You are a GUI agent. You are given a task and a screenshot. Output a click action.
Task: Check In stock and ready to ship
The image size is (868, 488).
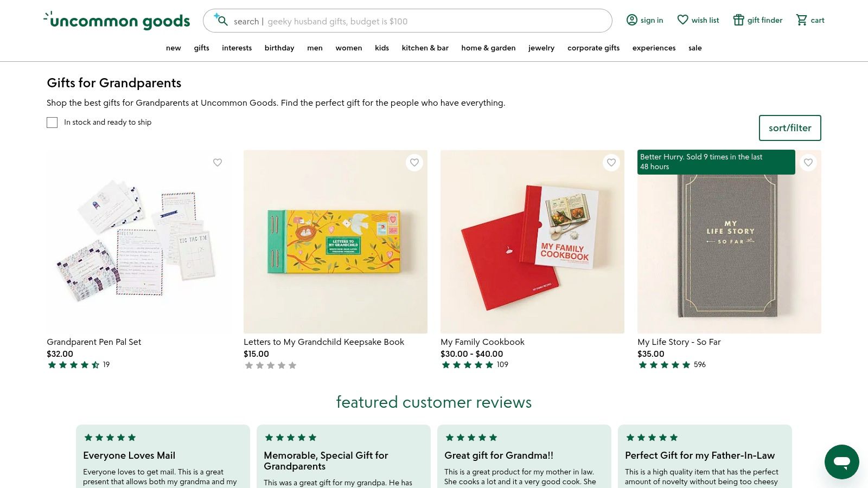[x=52, y=123]
